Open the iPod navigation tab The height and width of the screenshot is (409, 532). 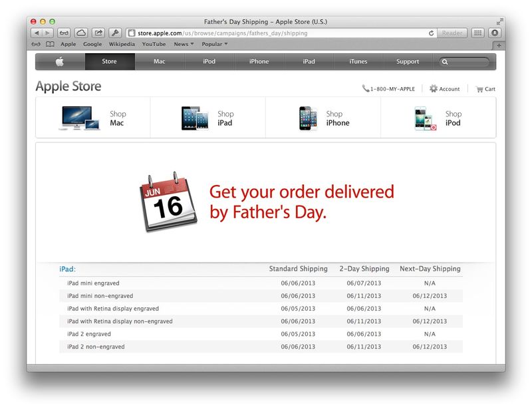(x=209, y=61)
